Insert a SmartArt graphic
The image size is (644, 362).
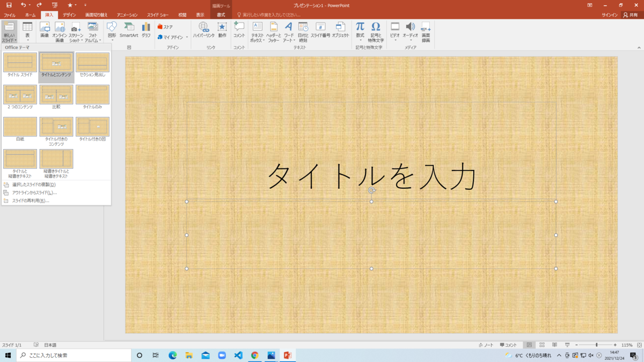pyautogui.click(x=129, y=29)
